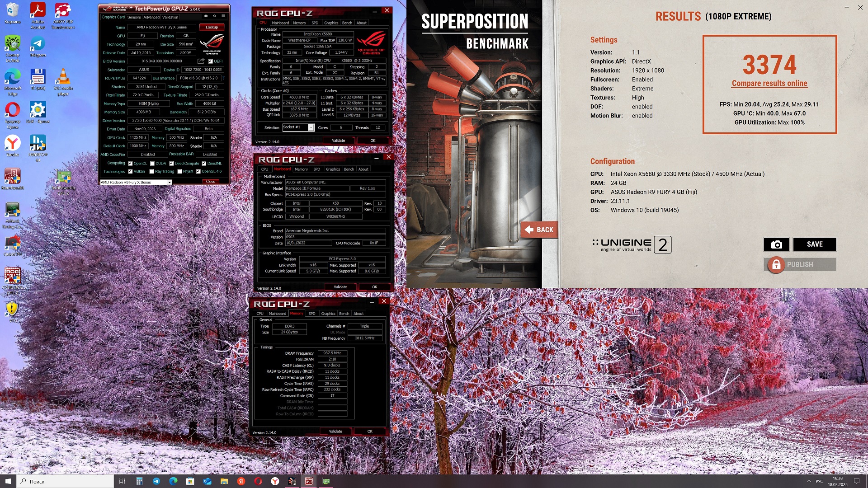Click the GPU-Z Name field 'AMD Radeon R9 Fury X Series'
868x488 pixels.
161,27
